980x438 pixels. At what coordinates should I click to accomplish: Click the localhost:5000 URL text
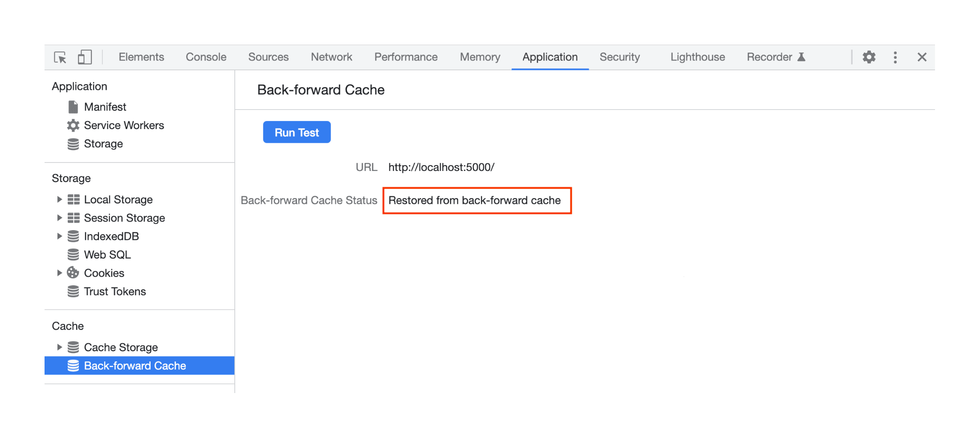pyautogui.click(x=441, y=167)
